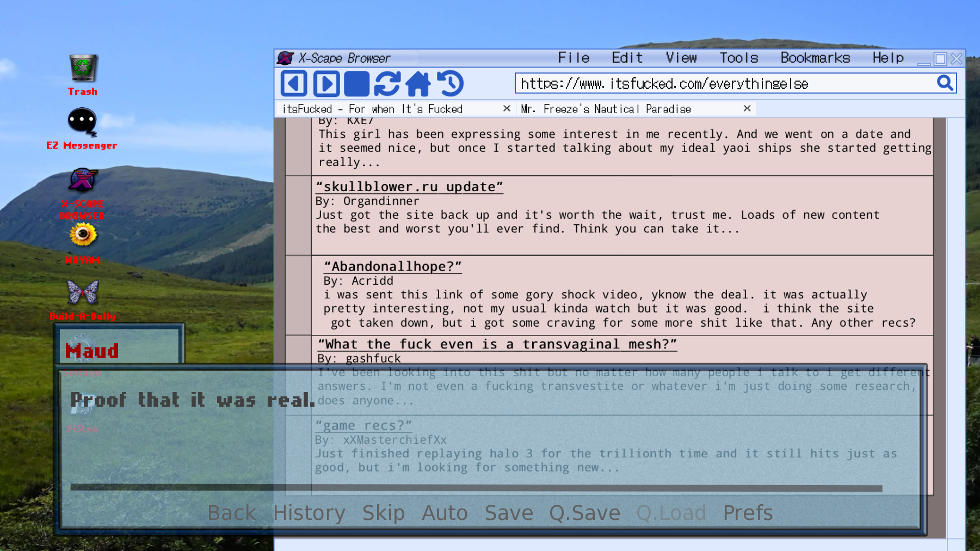Click the author name xXMasterchiefXx
980x551 pixels.
[395, 439]
